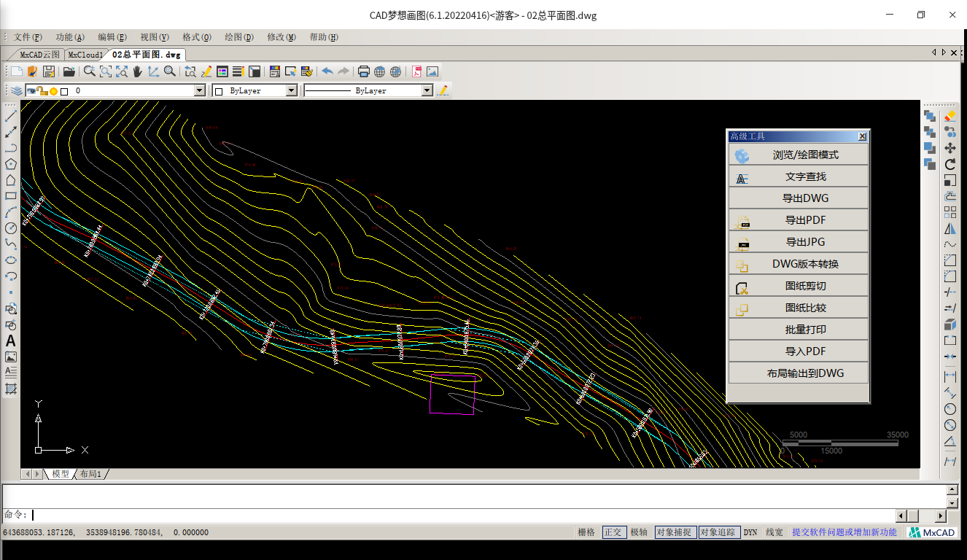This screenshot has width=967, height=560.
Task: Select the Text tool (A icon)
Action: [11, 341]
